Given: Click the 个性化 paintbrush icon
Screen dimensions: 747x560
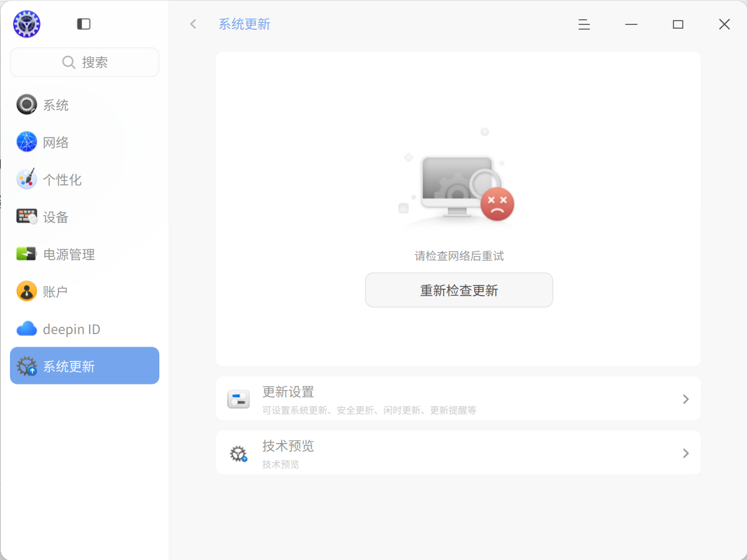Looking at the screenshot, I should click(x=27, y=179).
